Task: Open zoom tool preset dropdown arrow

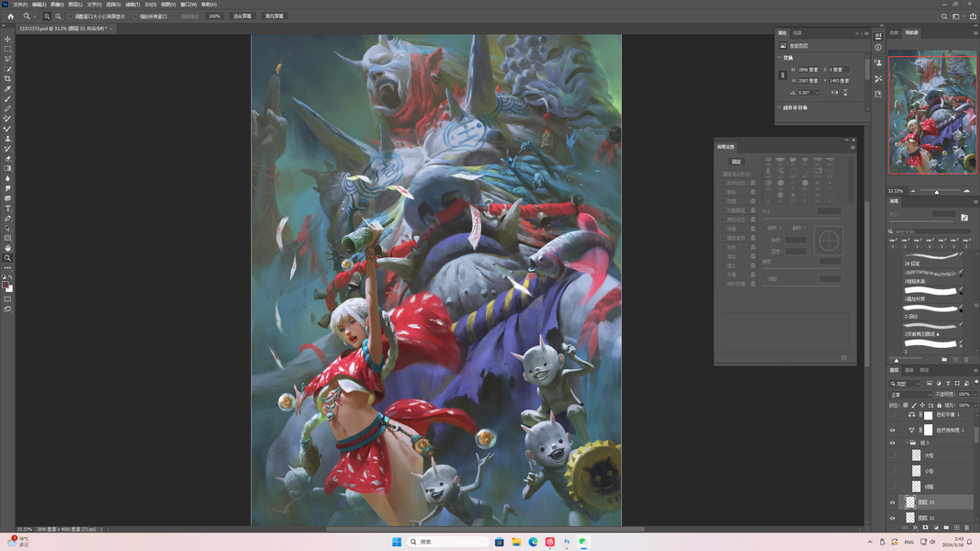Action: (x=34, y=17)
